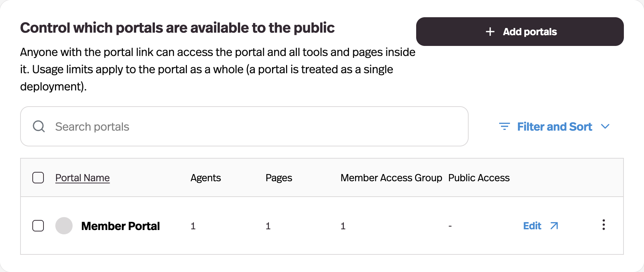This screenshot has height=272, width=644.
Task: Click the Add portals button
Action: click(x=520, y=32)
